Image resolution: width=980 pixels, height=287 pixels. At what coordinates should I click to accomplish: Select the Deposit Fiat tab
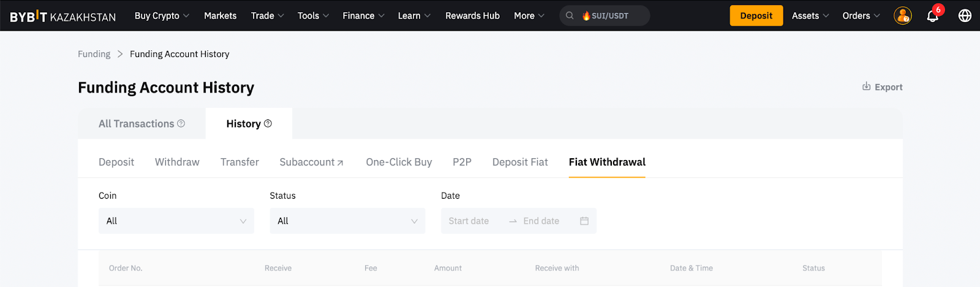click(520, 162)
